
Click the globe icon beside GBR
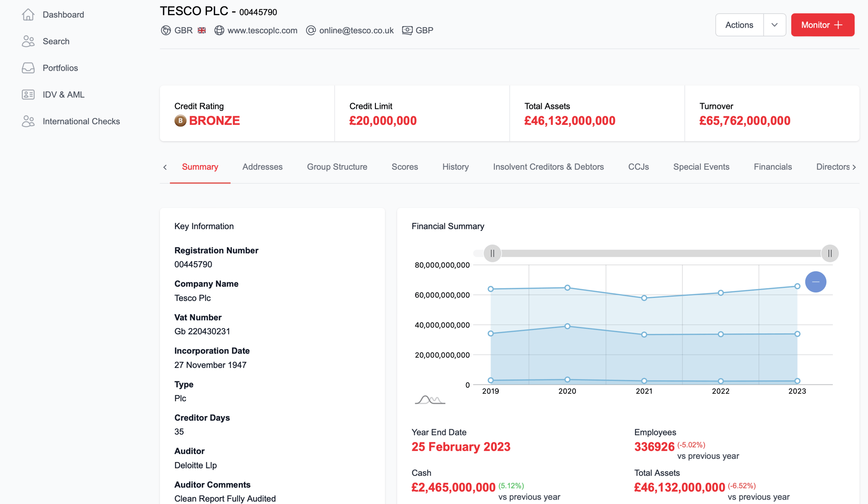[166, 30]
